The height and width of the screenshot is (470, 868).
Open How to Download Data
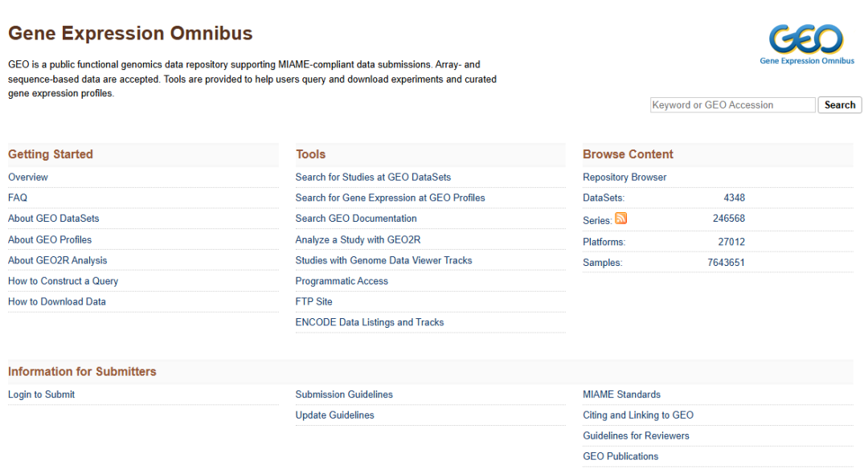pos(56,302)
